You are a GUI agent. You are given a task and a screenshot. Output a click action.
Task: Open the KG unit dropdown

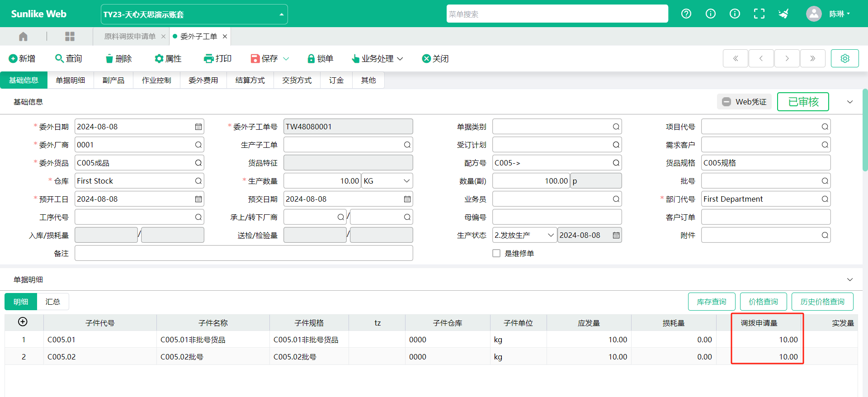[406, 181]
